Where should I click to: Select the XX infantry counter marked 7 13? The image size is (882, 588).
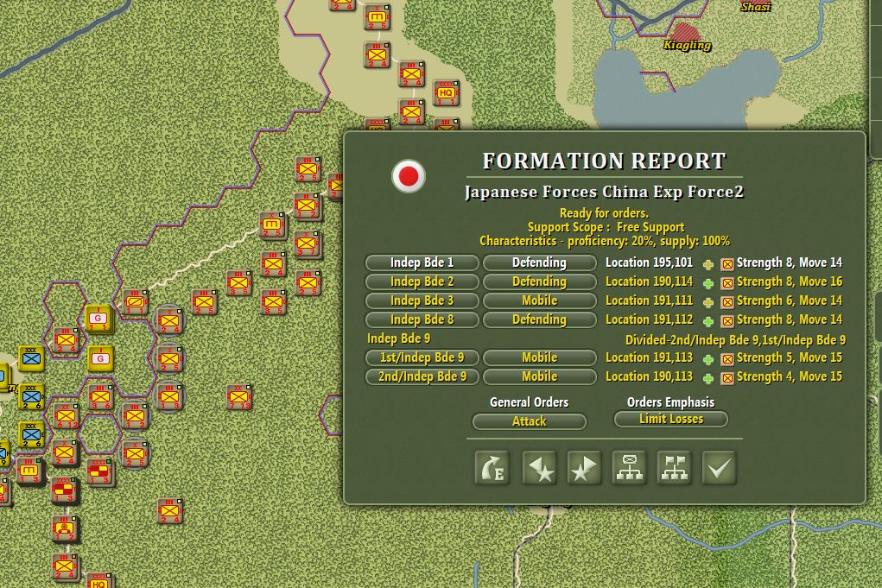coord(238,397)
